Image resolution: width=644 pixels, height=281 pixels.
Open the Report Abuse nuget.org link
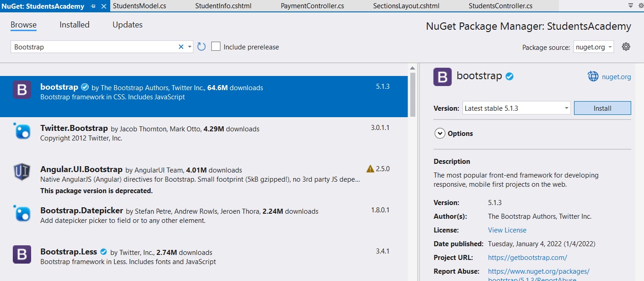(x=539, y=276)
